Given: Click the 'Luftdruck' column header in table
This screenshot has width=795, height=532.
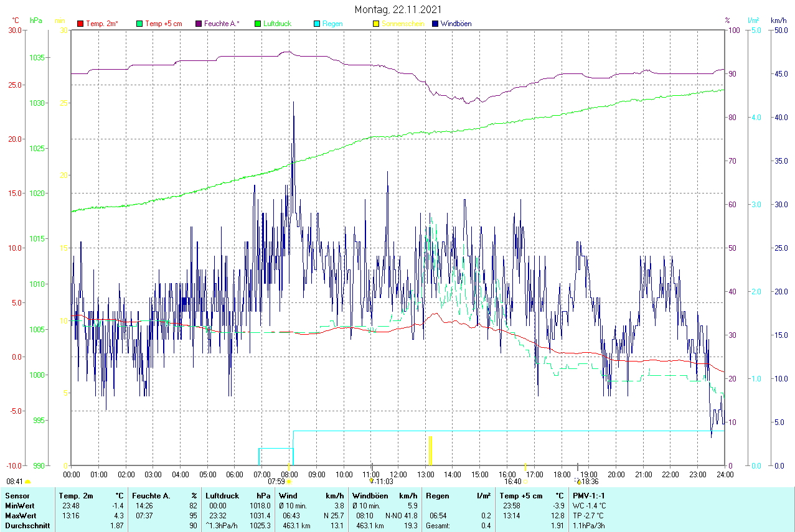Looking at the screenshot, I should [x=222, y=496].
